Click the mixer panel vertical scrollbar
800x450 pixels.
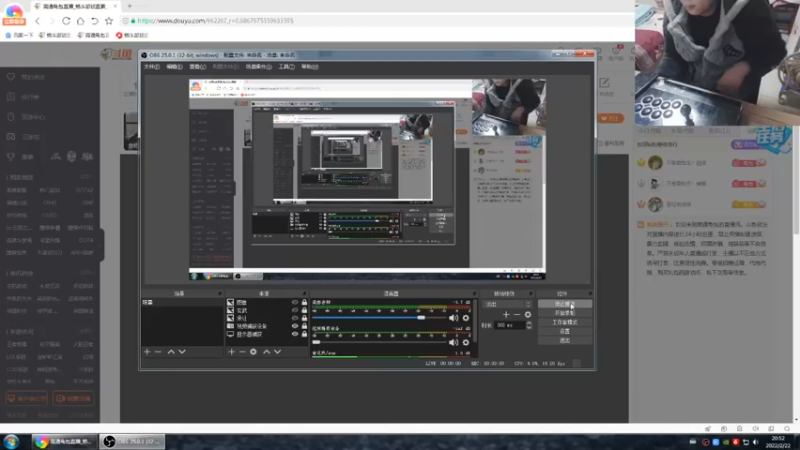(476, 321)
